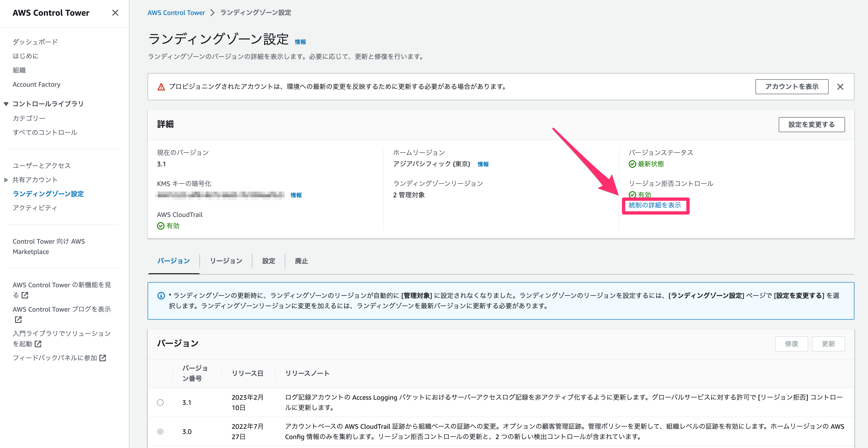Click the green check icon under AWS CloudTrail
Screen dimensions: 868x448
tap(161, 226)
